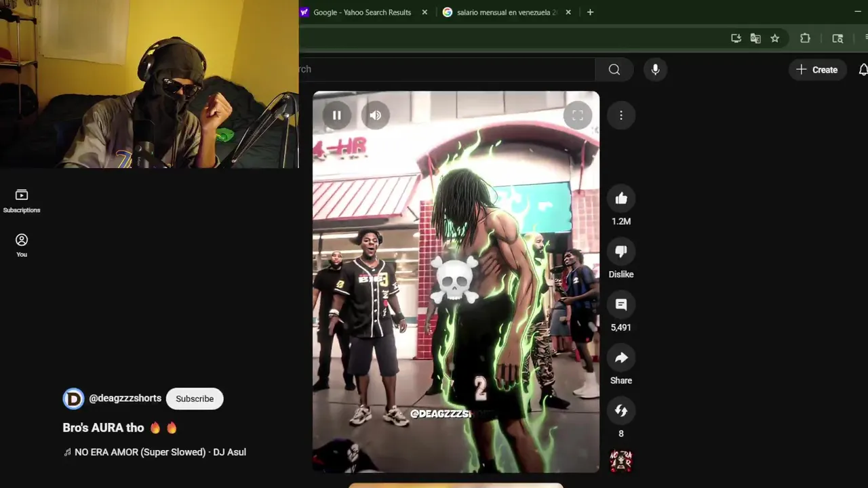
Task: Share this Shorts video
Action: coord(621,358)
